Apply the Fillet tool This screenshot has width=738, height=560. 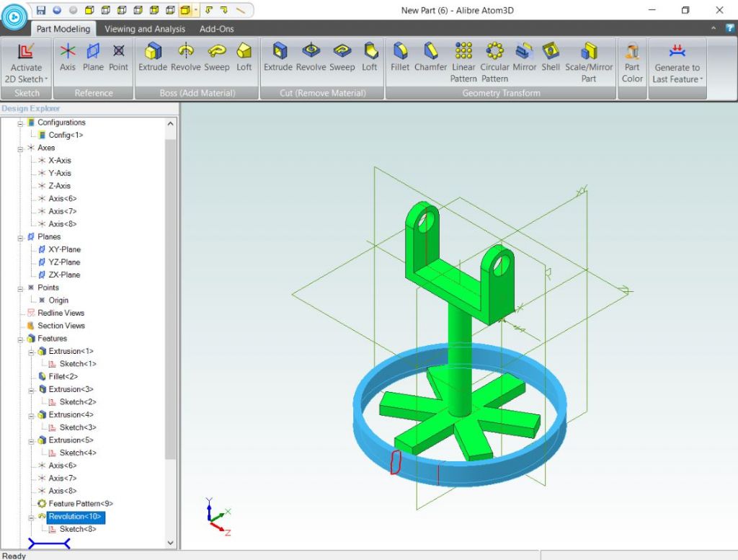[x=400, y=57]
